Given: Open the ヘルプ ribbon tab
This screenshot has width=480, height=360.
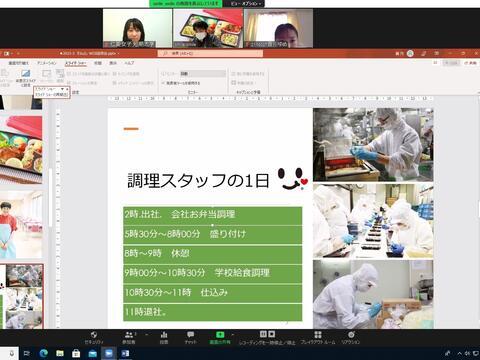Looking at the screenshot, I should click(129, 63).
